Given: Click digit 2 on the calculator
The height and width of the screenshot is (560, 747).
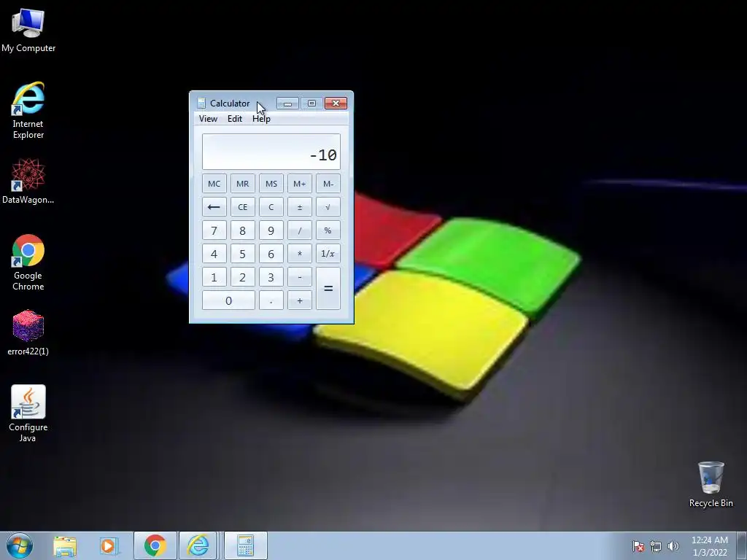Looking at the screenshot, I should click(242, 277).
